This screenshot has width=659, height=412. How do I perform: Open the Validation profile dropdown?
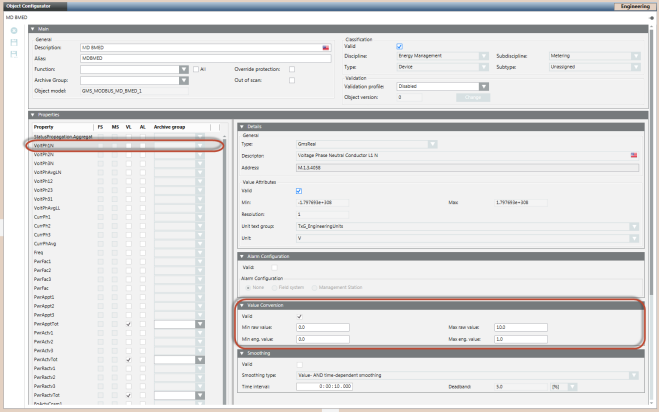click(x=483, y=86)
